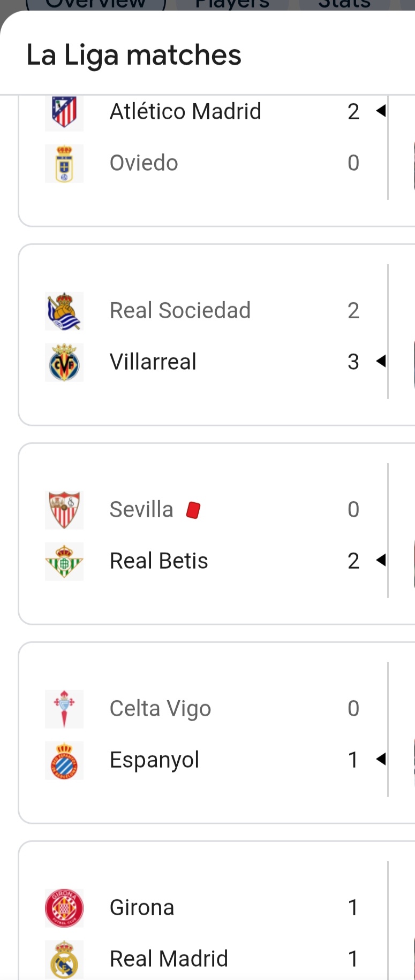Open the Players tab
Viewport: 415px width, 980px height.
(x=232, y=4)
